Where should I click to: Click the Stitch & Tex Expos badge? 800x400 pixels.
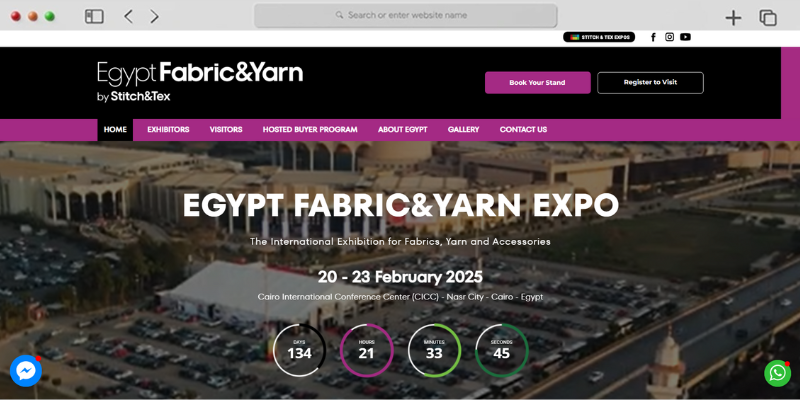coord(599,37)
